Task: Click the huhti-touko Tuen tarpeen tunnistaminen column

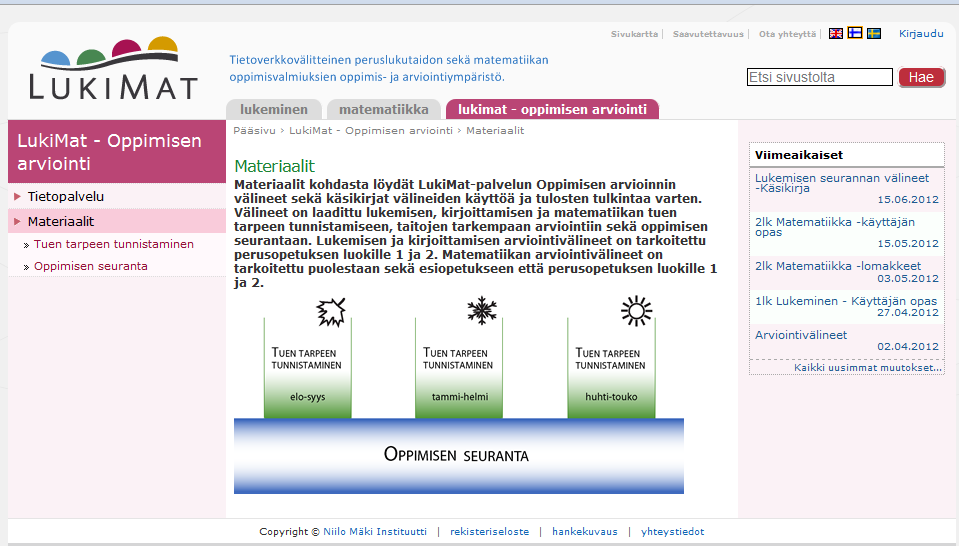Action: click(611, 367)
